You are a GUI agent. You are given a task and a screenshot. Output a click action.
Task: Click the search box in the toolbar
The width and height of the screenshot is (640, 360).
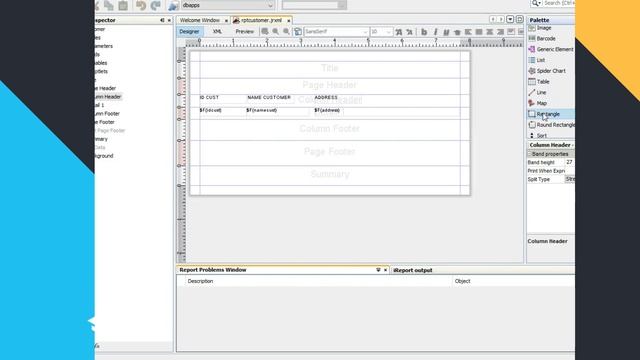(559, 3)
